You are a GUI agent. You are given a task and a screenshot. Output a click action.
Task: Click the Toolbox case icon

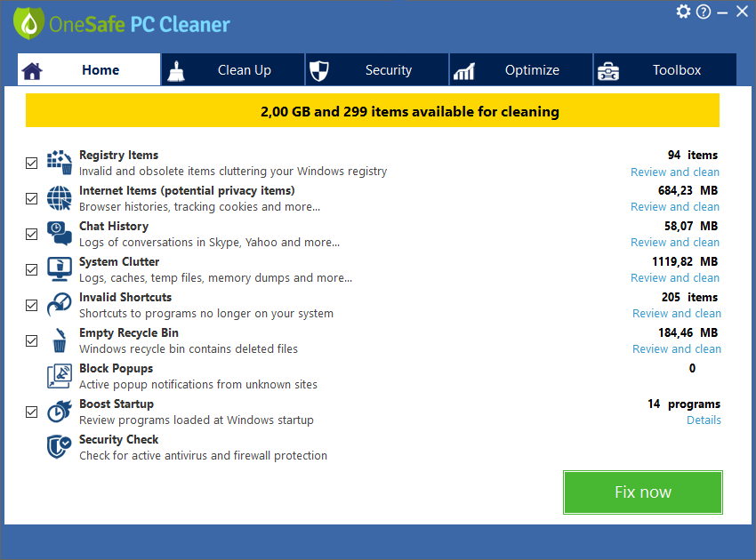(608, 71)
